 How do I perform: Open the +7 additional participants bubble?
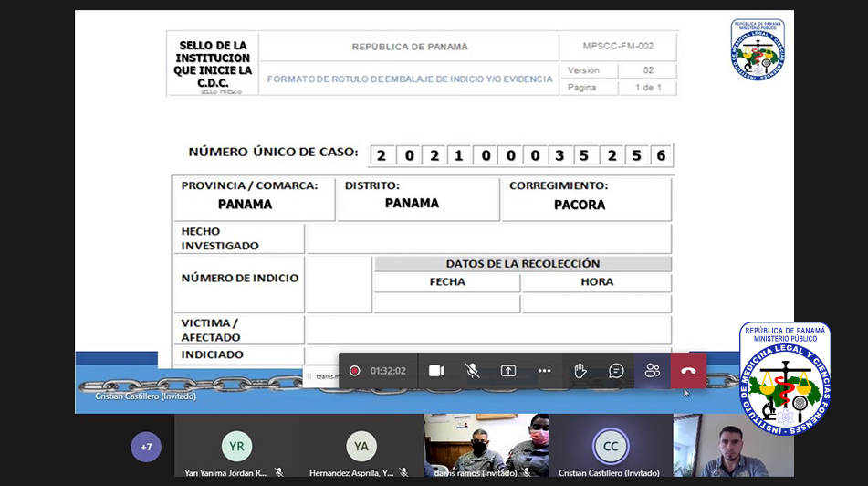(146, 447)
